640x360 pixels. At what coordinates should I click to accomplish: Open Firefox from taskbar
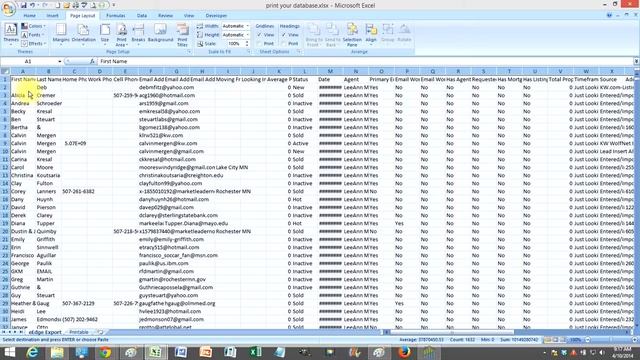[x=404, y=352]
